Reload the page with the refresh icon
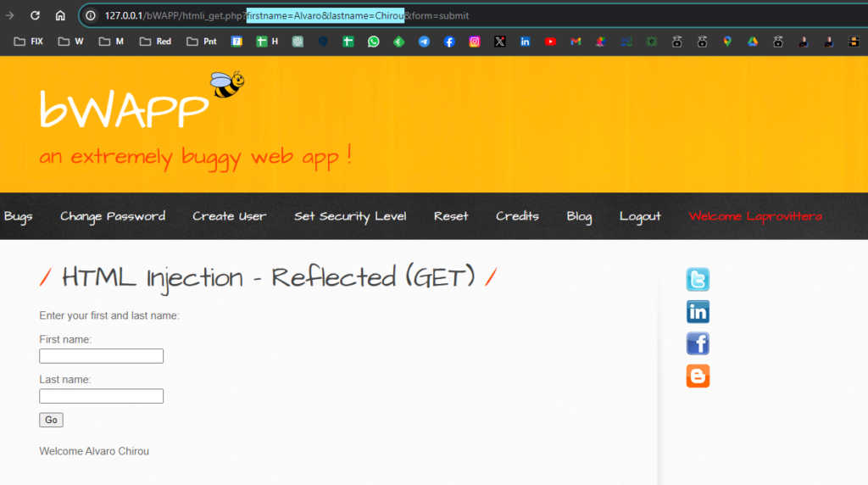The image size is (868, 485). [x=35, y=15]
